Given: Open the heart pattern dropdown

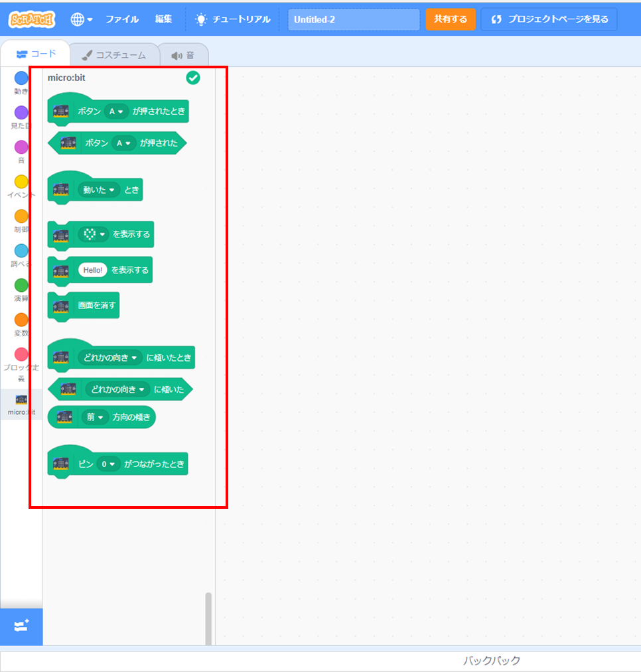Looking at the screenshot, I should 94,234.
